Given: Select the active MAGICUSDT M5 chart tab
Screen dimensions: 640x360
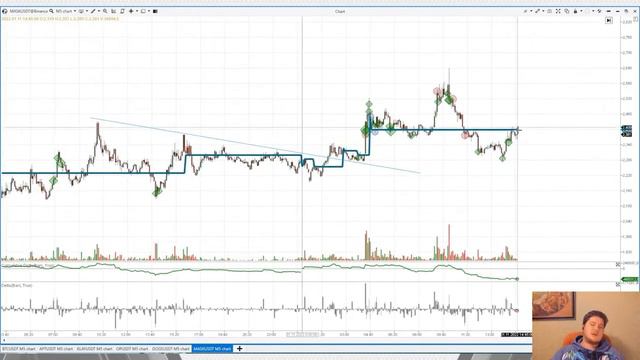Looking at the screenshot, I should pyautogui.click(x=212, y=349).
